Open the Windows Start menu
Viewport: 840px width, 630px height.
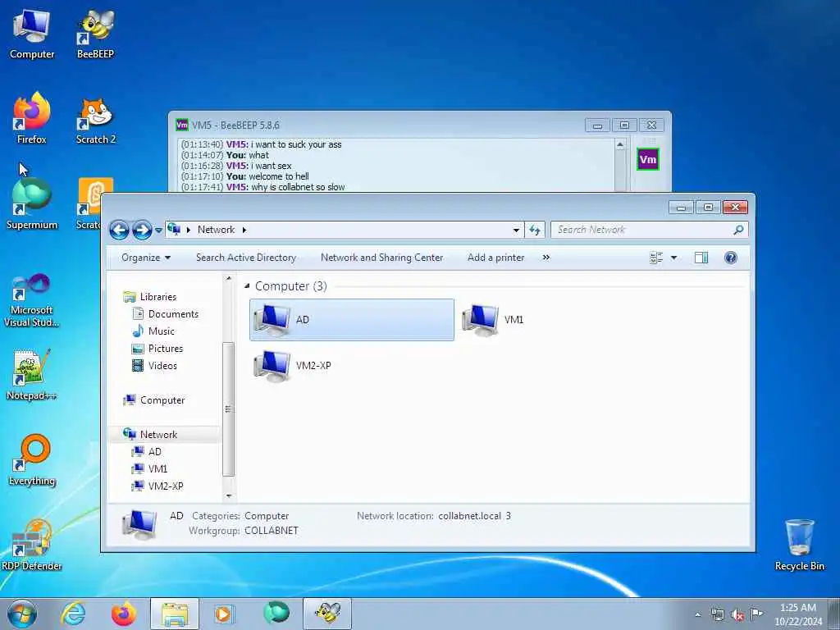[21, 614]
